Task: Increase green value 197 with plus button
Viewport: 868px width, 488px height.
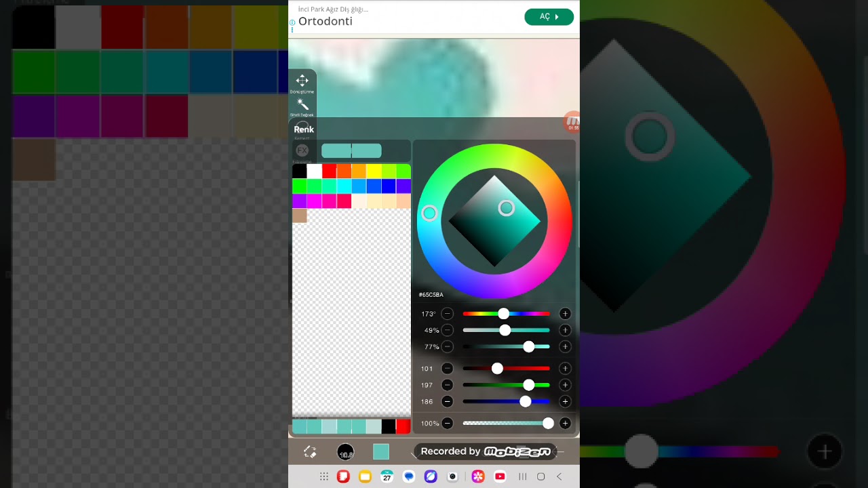Action: click(x=565, y=385)
